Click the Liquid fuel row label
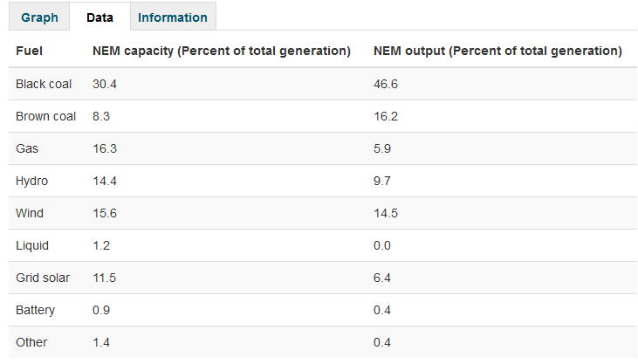 point(32,245)
